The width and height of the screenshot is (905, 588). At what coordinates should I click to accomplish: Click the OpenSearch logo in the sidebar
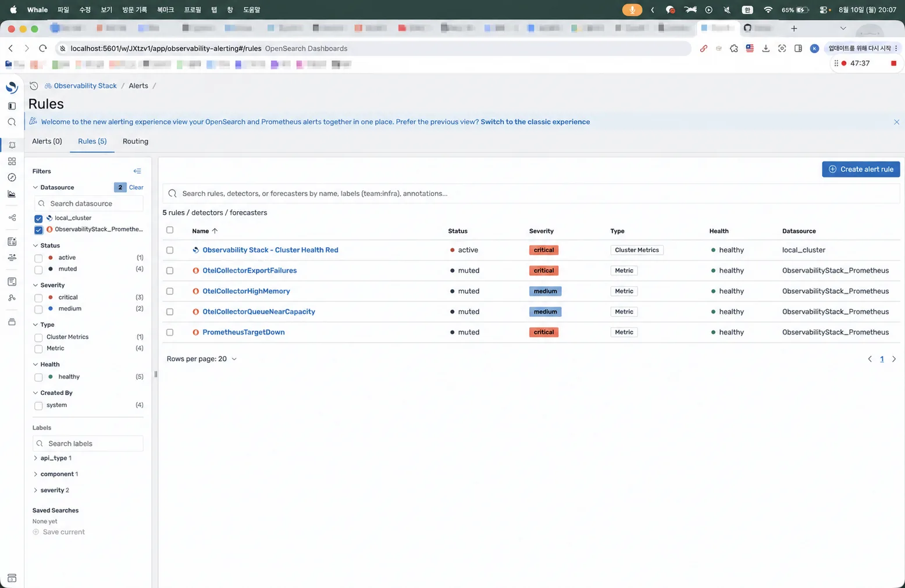pyautogui.click(x=12, y=87)
